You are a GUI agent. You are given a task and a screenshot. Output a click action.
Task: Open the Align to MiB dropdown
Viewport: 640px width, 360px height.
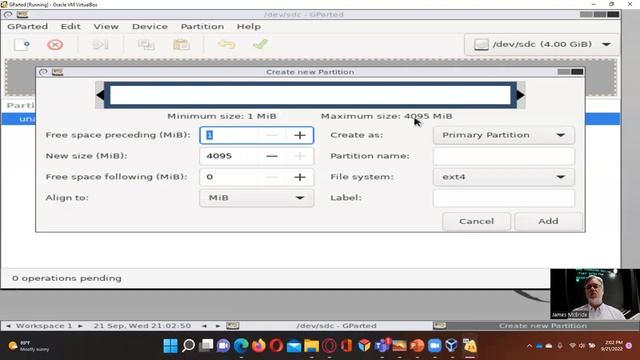pos(257,198)
